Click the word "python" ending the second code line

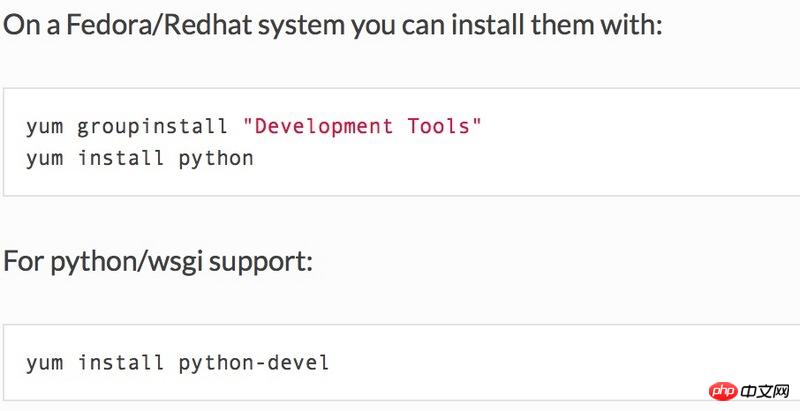point(216,158)
